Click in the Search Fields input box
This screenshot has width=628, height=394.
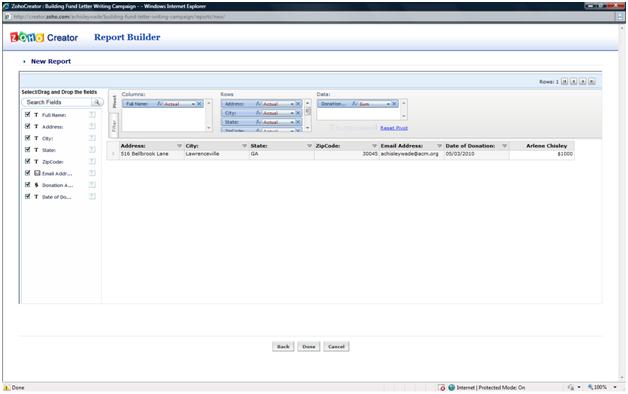coord(58,103)
